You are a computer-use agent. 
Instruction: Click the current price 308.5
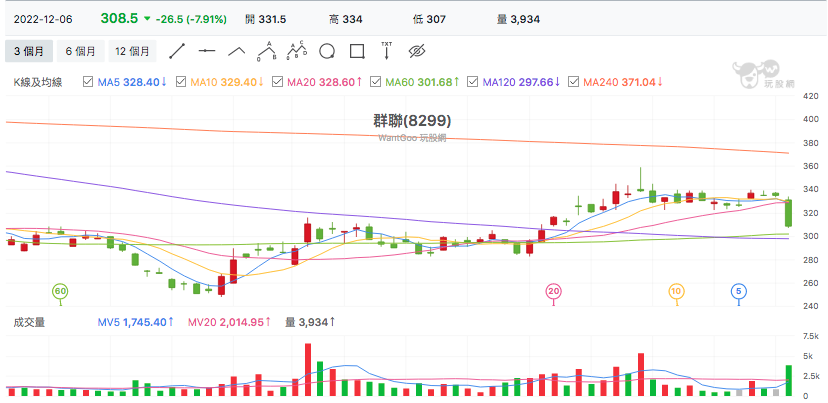click(119, 18)
